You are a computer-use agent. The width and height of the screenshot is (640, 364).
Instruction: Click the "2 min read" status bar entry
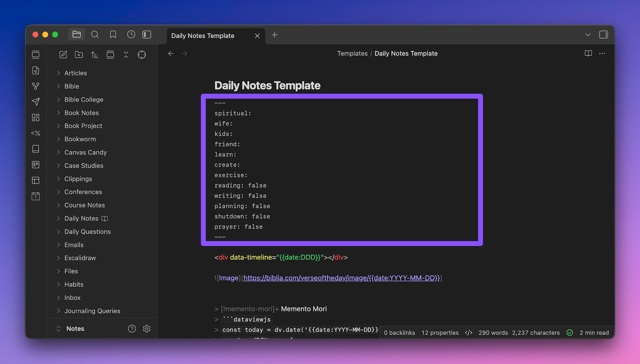pos(594,333)
